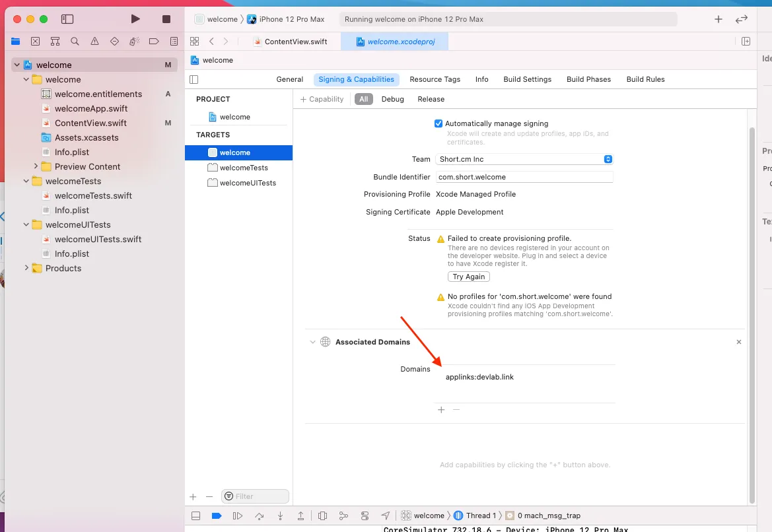Switch to Build Settings tab

pyautogui.click(x=527, y=79)
